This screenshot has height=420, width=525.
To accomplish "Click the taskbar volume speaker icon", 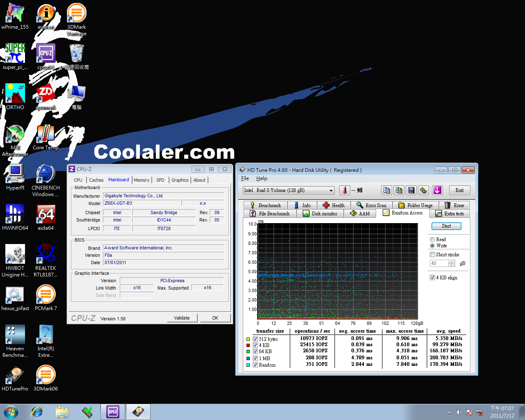I will pos(459,412).
